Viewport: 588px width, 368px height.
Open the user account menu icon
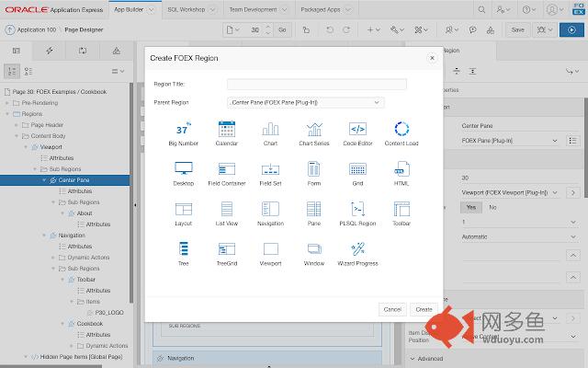tap(555, 10)
